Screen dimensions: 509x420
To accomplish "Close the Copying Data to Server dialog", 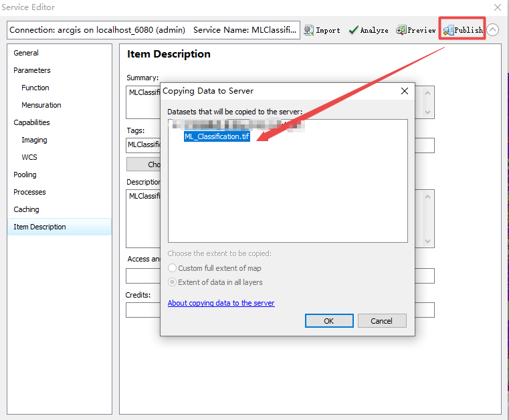I will point(405,91).
